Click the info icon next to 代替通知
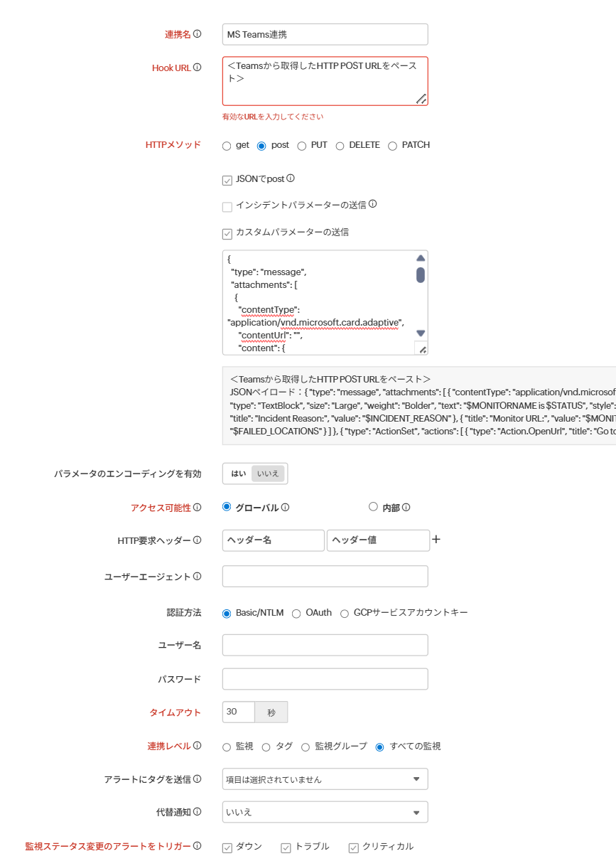Screen dimensions: 616x861 coord(198,811)
